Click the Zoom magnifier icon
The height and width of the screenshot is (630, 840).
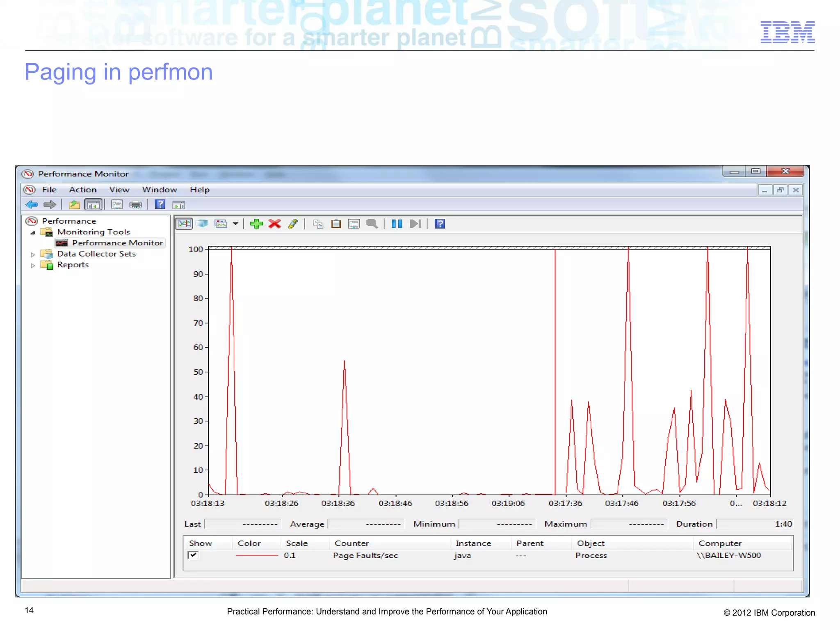[372, 224]
